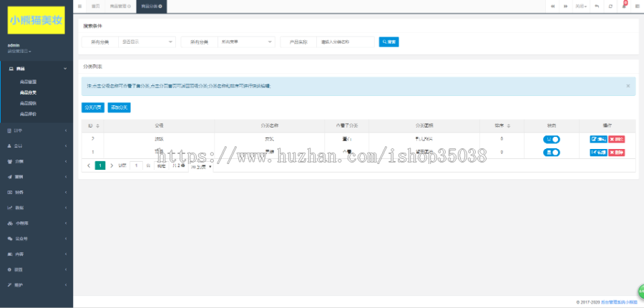644x308 pixels.
Task: Expand the 分销 sidebar menu chevron
Action: 66,161
